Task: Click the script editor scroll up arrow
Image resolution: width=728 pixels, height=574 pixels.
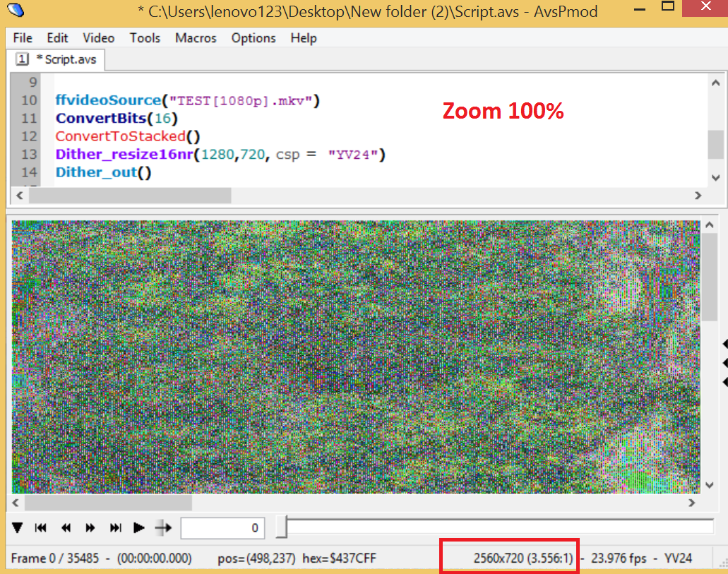Action: pyautogui.click(x=715, y=83)
